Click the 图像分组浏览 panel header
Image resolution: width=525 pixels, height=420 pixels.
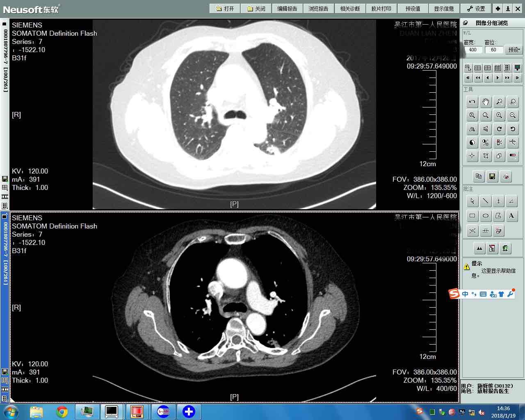492,23
